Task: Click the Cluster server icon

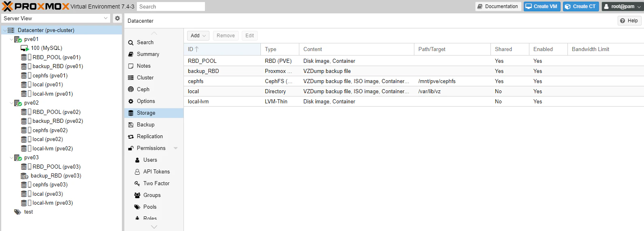Action: tap(131, 78)
